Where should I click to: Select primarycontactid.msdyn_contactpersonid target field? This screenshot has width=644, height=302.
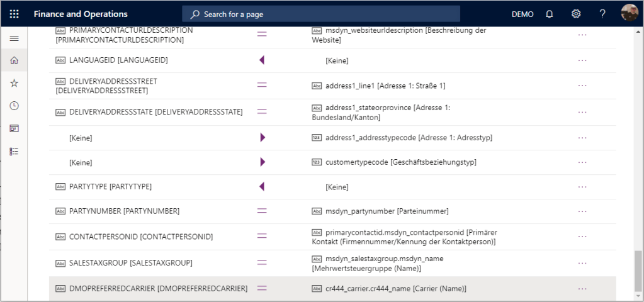(405, 237)
